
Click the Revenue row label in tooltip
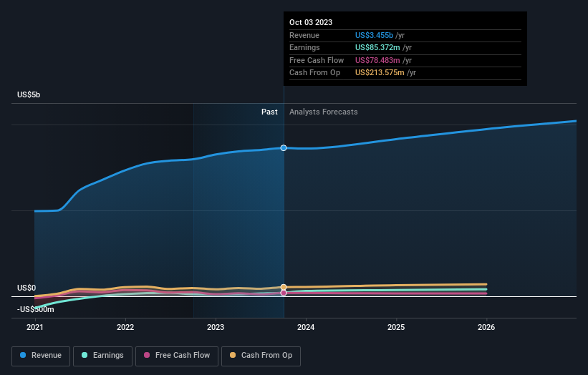(x=304, y=35)
